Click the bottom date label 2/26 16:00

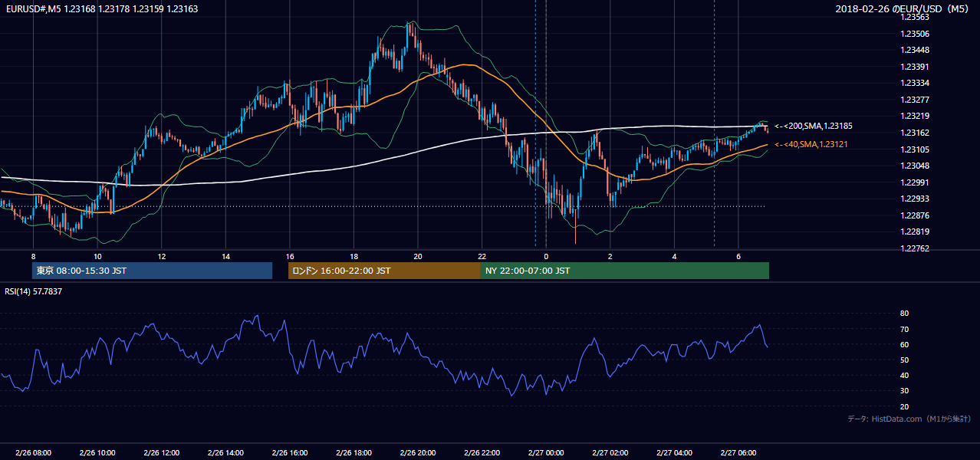[x=289, y=453]
